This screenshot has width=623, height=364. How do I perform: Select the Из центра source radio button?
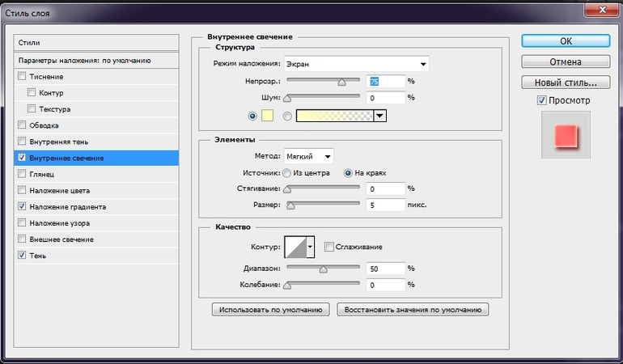point(287,172)
